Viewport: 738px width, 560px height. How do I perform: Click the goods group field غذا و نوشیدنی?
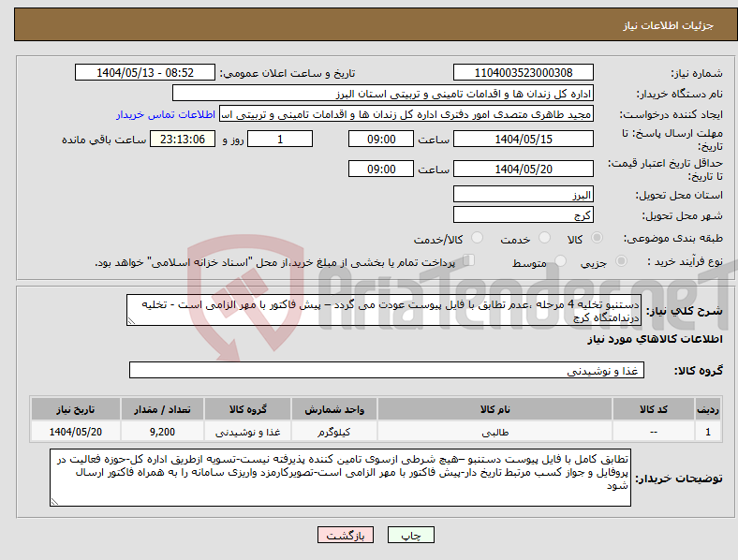tap(387, 370)
